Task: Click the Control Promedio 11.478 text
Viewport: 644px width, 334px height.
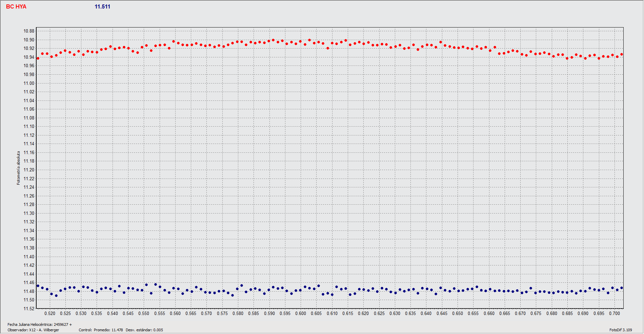Action: (101, 330)
